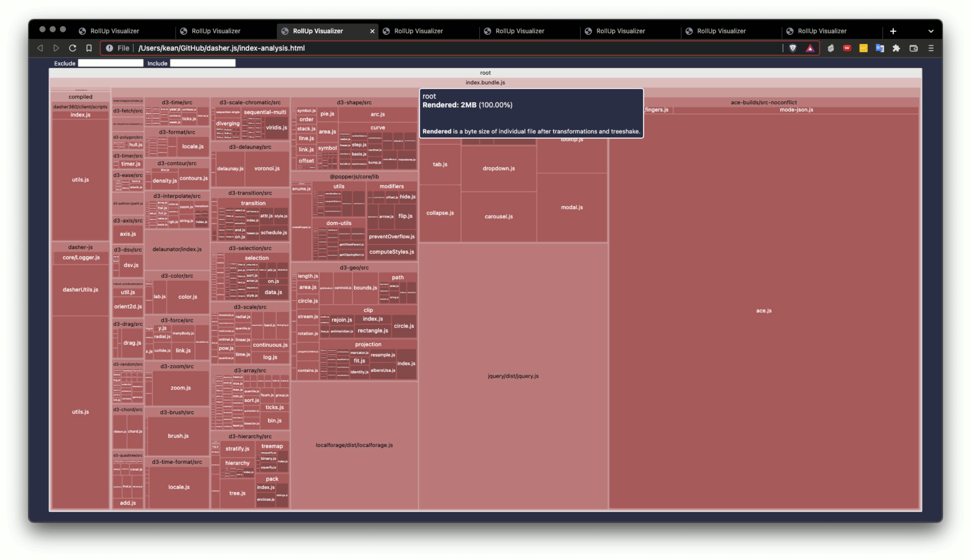
Task: Click the Brave Rewards triangle icon
Action: (x=810, y=48)
